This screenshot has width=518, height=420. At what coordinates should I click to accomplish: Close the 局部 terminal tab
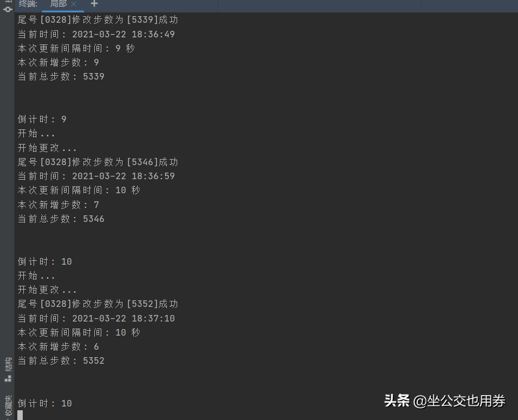pos(74,4)
